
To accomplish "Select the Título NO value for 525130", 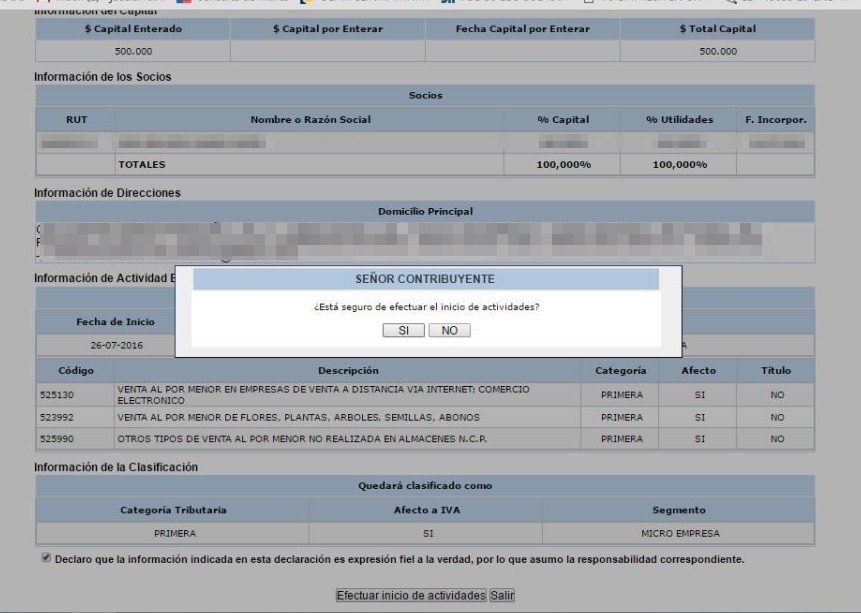I will (x=777, y=395).
